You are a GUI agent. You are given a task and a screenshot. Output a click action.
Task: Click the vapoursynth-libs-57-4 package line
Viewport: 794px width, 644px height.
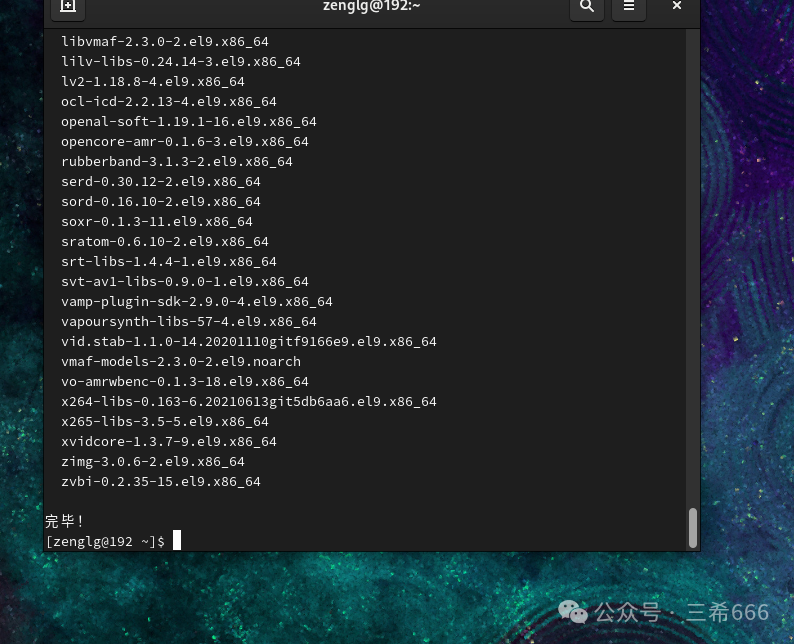[188, 322]
